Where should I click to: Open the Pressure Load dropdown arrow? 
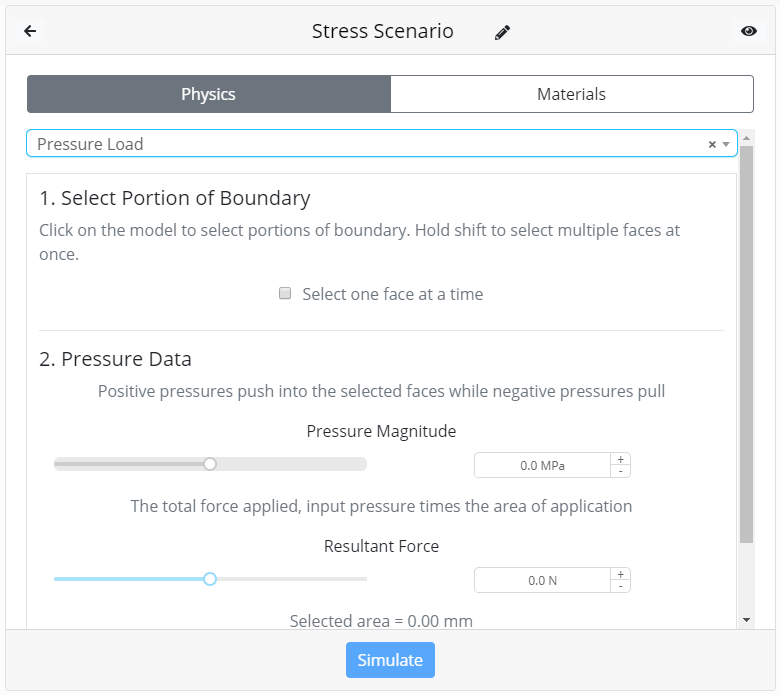tap(726, 144)
